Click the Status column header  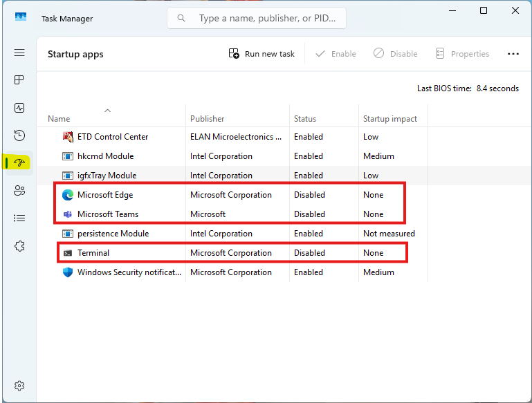click(305, 119)
